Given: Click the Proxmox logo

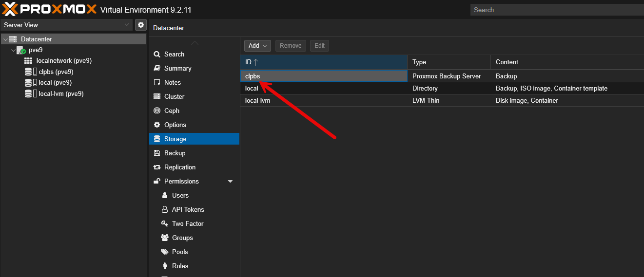Looking at the screenshot, I should (49, 9).
